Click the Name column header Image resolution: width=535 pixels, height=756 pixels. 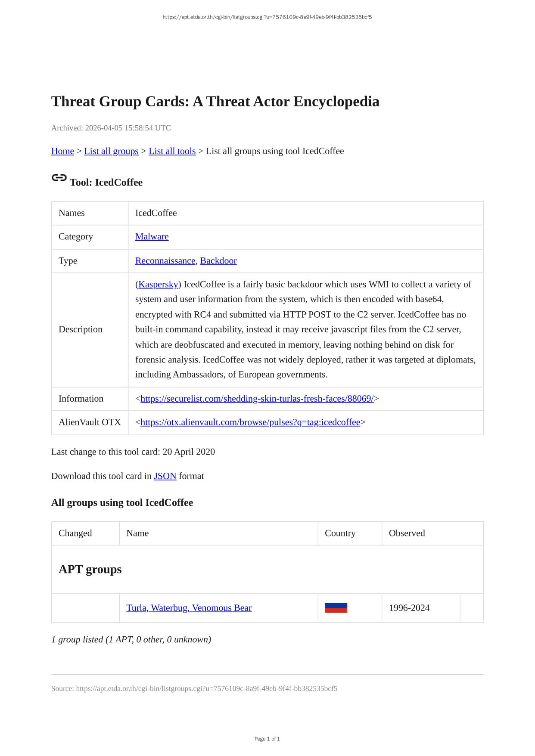pos(137,533)
